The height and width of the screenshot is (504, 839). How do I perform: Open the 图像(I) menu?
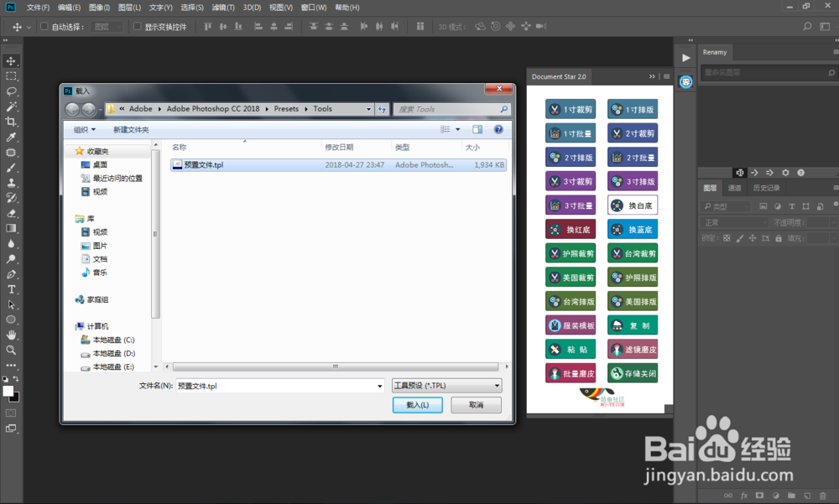pyautogui.click(x=100, y=8)
